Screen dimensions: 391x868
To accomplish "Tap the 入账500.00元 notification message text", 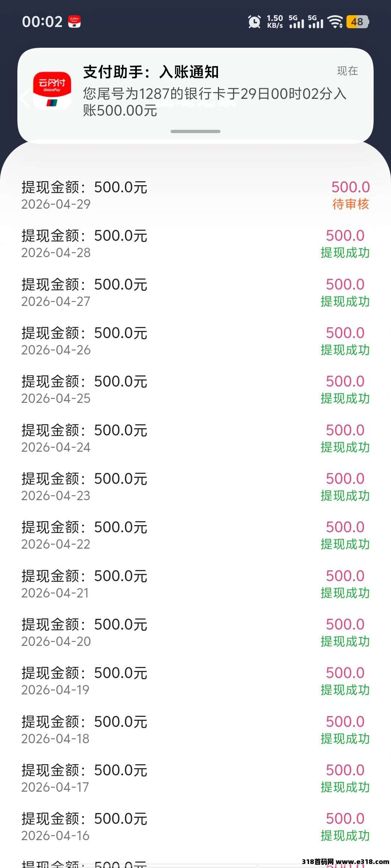I will tap(214, 102).
